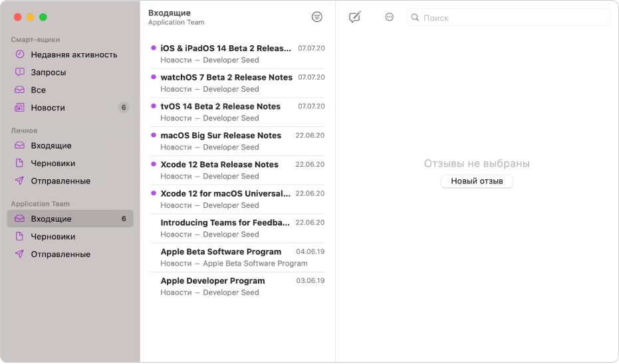Click document icon for Application Team Черновики
The image size is (619, 364).
(x=20, y=236)
